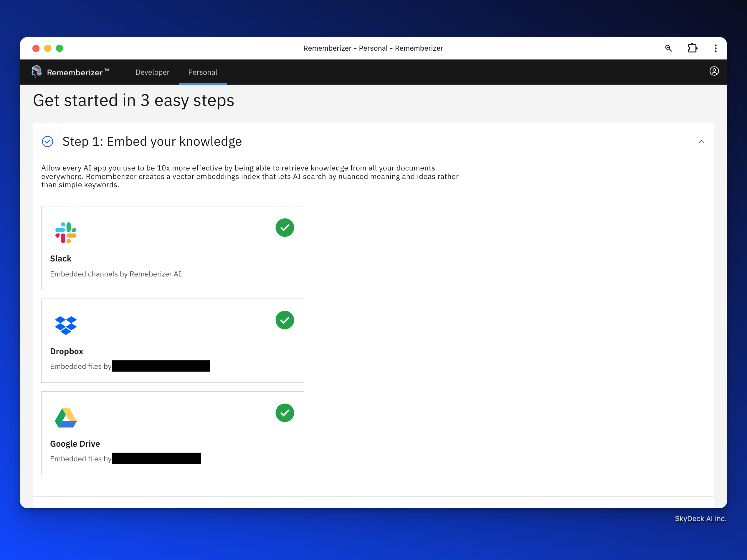Image resolution: width=747 pixels, height=560 pixels.
Task: Click green checkmark on Google Drive card
Action: [x=285, y=413]
